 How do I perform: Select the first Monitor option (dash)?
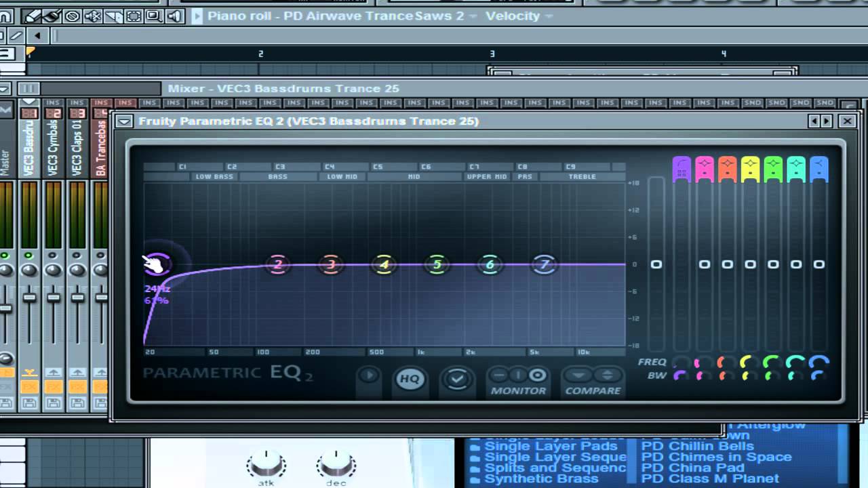499,375
